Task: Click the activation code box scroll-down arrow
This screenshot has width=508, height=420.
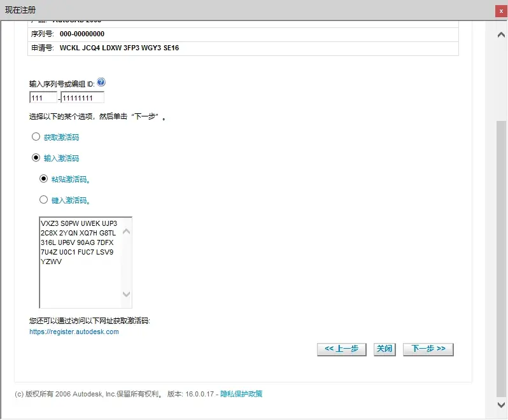Action: point(126,294)
